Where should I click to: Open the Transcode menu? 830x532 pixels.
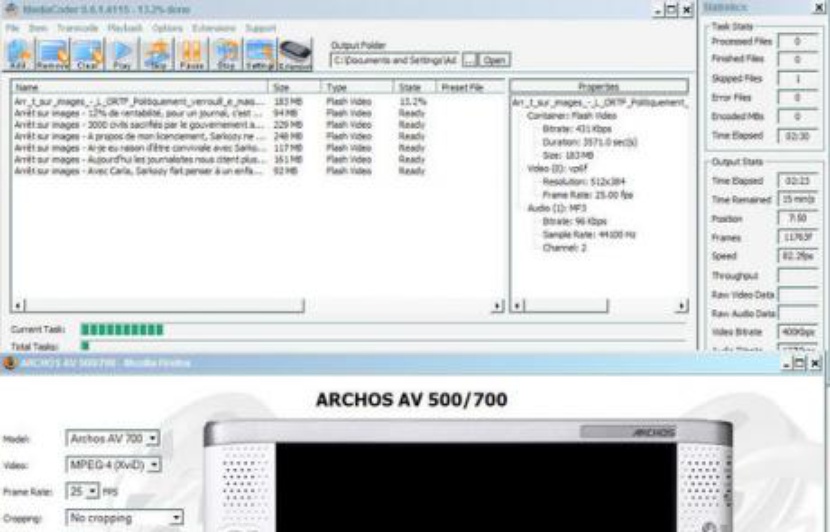[77, 28]
